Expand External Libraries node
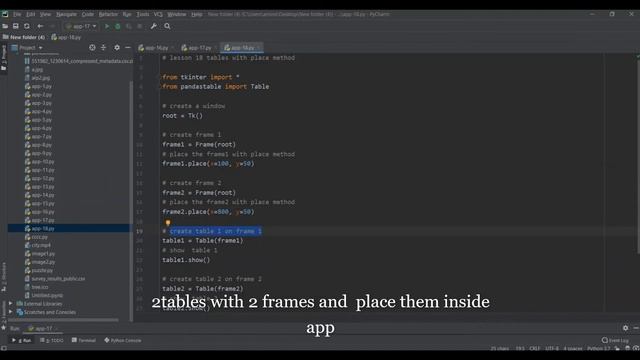 11,304
